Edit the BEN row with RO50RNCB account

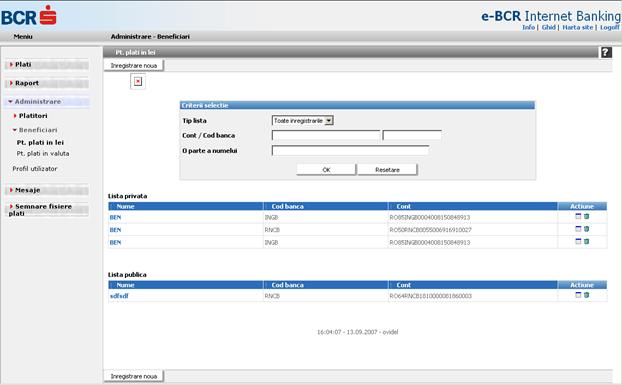578,229
